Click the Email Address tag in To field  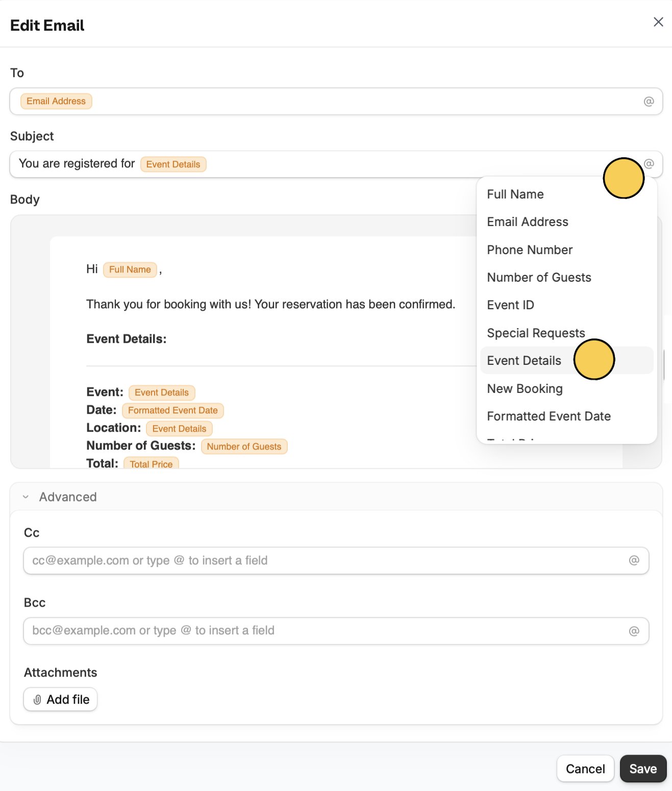[56, 101]
